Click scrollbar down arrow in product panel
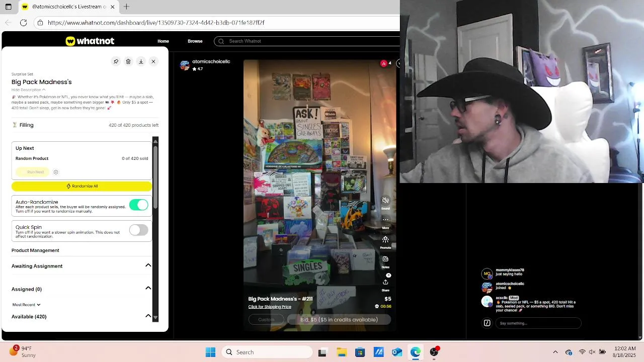This screenshot has height=362, width=644. (155, 317)
